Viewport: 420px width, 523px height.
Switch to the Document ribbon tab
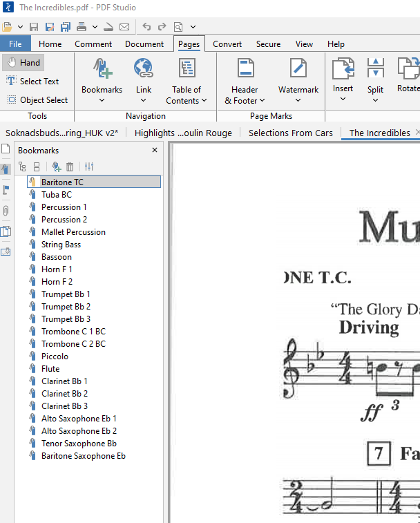pyautogui.click(x=144, y=44)
